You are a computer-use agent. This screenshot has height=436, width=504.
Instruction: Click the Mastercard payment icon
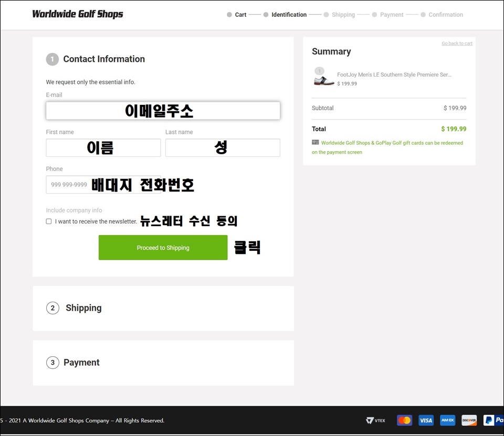point(404,420)
